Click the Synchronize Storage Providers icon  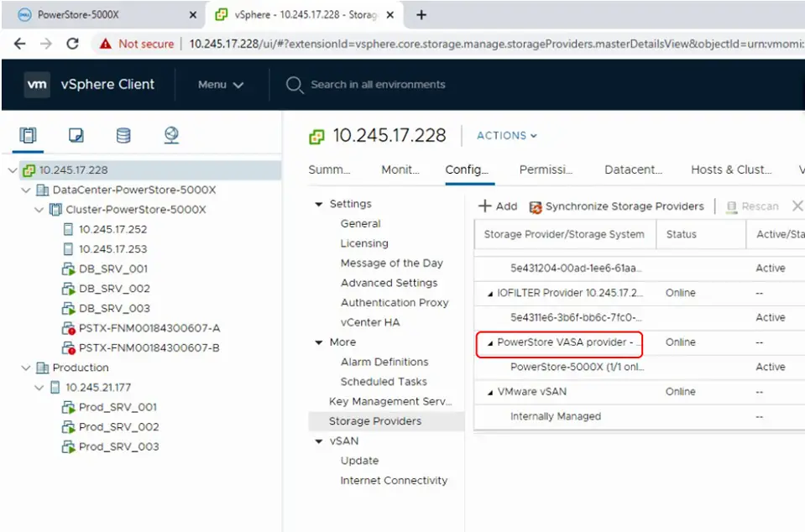pyautogui.click(x=536, y=206)
